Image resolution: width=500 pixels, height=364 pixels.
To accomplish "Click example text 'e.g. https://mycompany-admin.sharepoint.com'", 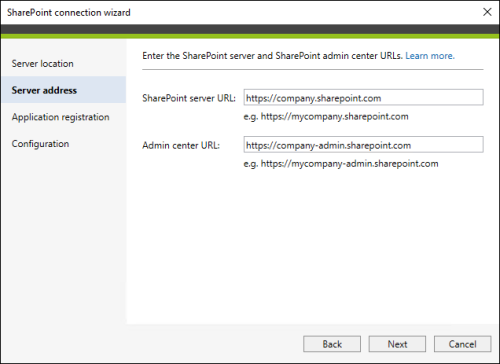I will coord(341,164).
